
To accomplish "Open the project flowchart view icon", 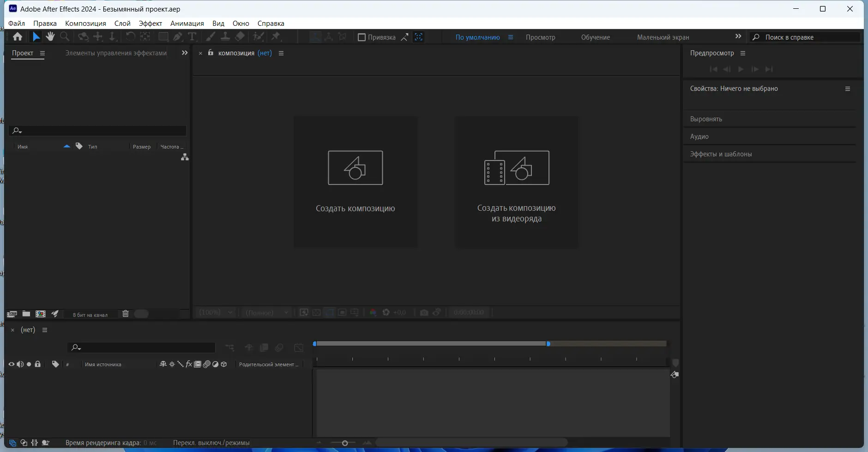I will click(x=185, y=157).
